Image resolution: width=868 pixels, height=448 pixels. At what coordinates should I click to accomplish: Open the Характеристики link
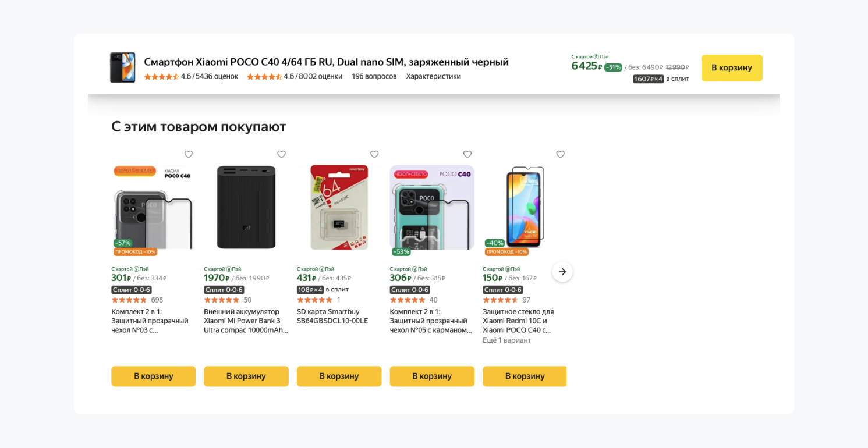tap(433, 76)
